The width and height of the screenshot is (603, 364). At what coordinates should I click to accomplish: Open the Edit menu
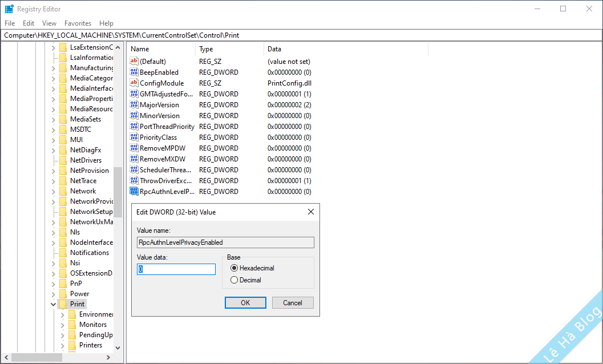coord(29,23)
